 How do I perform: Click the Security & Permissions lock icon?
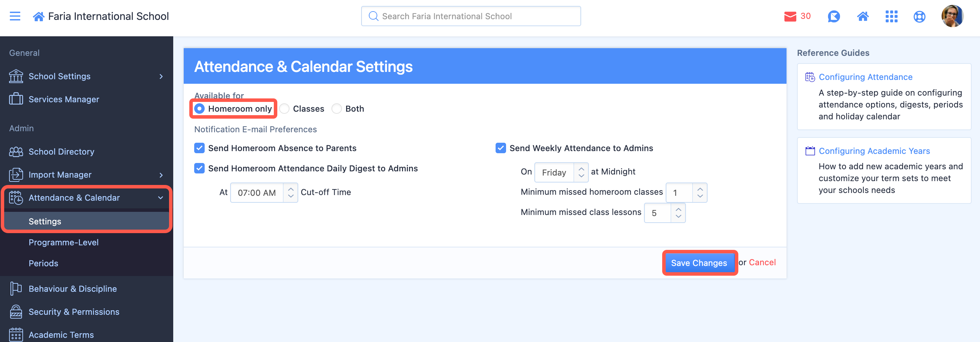pyautogui.click(x=16, y=312)
